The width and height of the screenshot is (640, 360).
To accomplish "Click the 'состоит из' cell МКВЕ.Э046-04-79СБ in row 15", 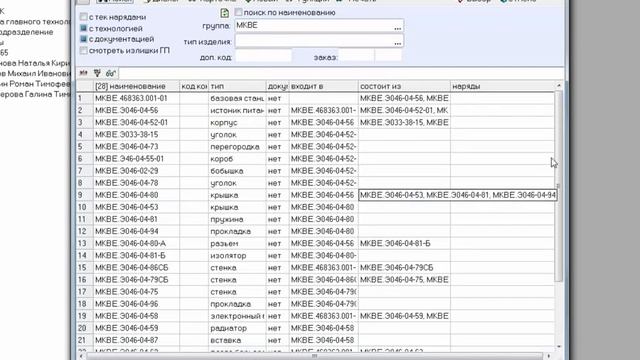I will point(404,268).
